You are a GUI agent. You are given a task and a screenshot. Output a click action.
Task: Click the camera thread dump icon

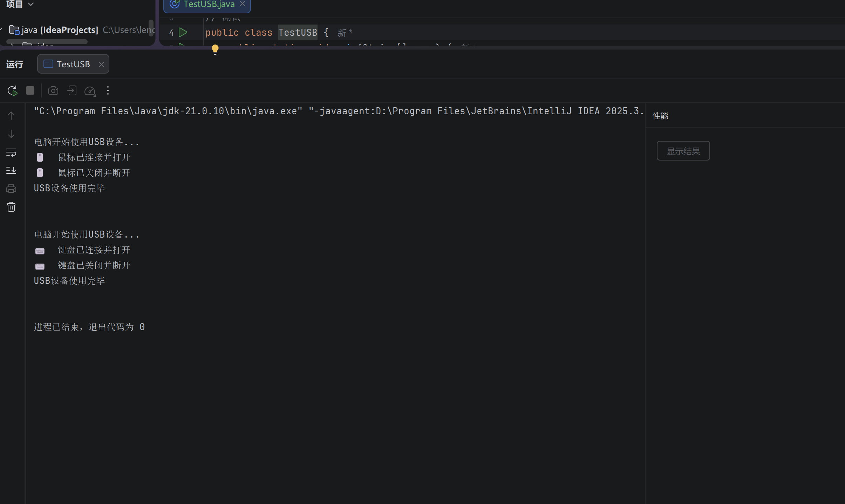[x=53, y=91]
